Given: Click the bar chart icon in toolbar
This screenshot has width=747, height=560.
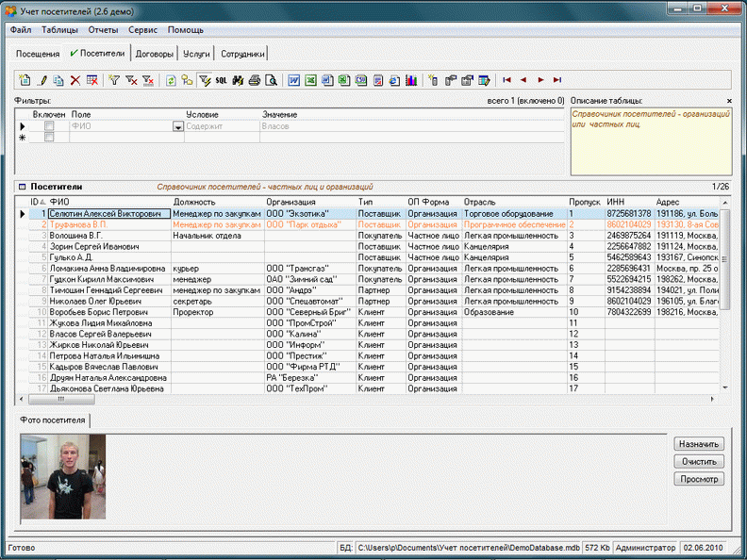Looking at the screenshot, I should (x=411, y=80).
